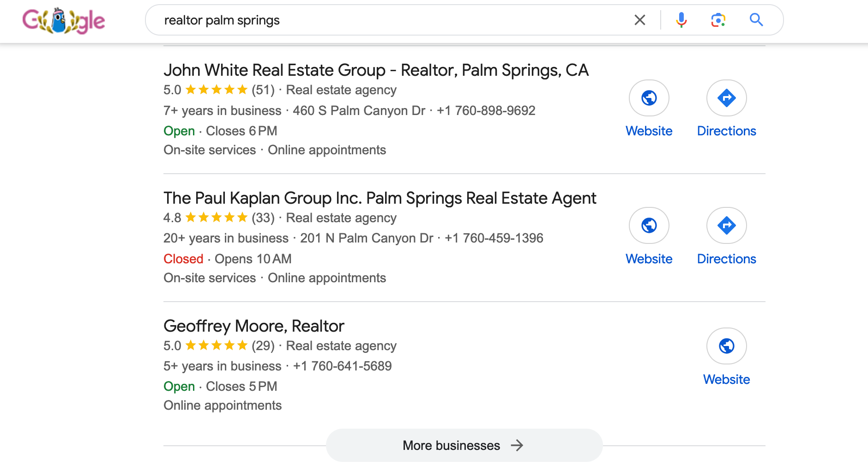Open The Paul Kaplan Group listing title
The height and width of the screenshot is (473, 868).
[x=380, y=198]
